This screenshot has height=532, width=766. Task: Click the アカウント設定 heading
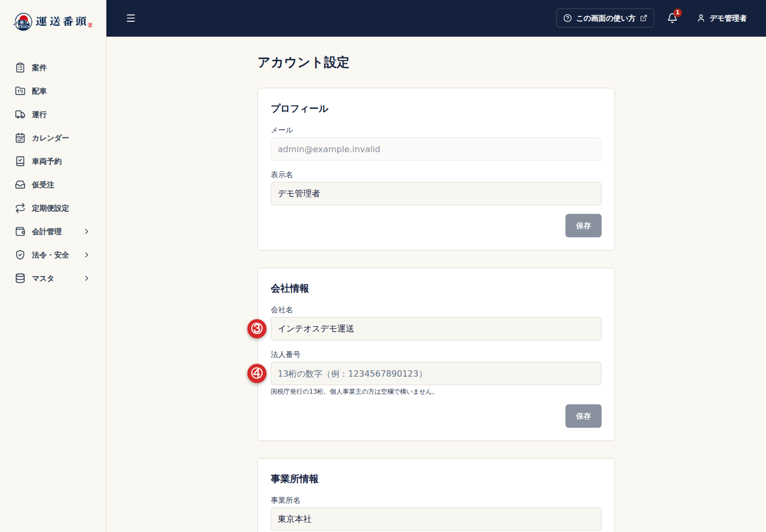coord(303,62)
